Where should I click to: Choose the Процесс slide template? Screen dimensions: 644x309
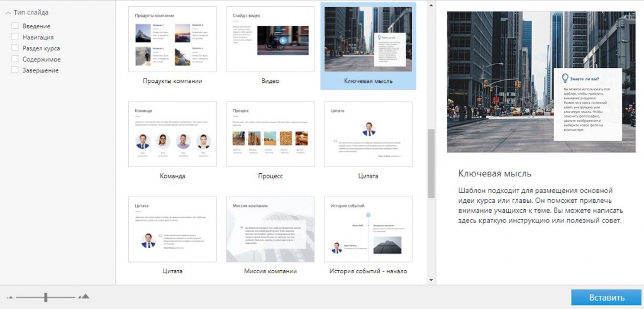coord(270,134)
